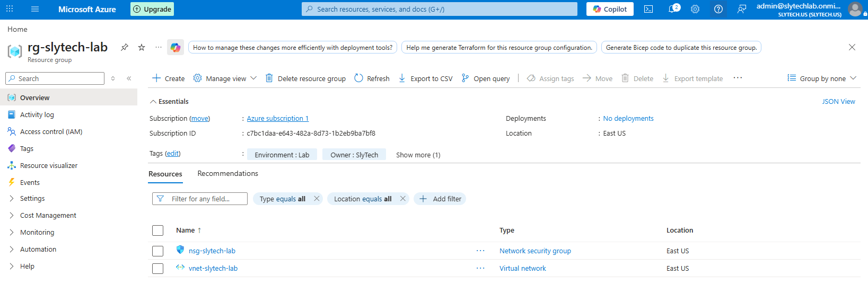The image size is (868, 302).
Task: Click the Delete resource group trash icon
Action: click(269, 78)
